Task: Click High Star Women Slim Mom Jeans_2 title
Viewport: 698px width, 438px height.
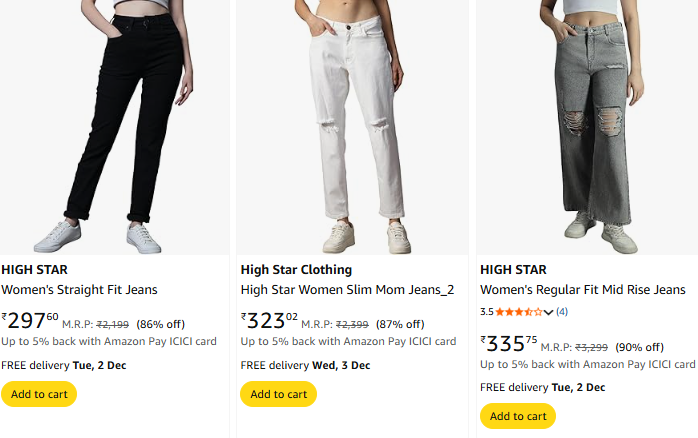Action: tap(347, 290)
